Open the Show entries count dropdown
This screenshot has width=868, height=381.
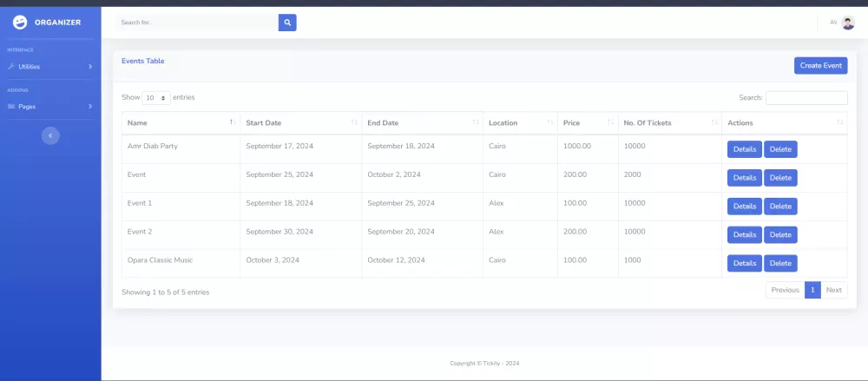pos(156,97)
